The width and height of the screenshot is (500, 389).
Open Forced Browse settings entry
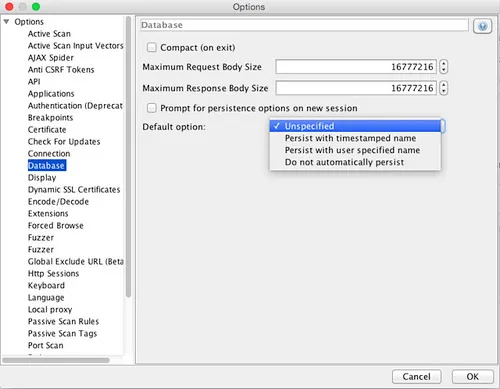(x=56, y=226)
